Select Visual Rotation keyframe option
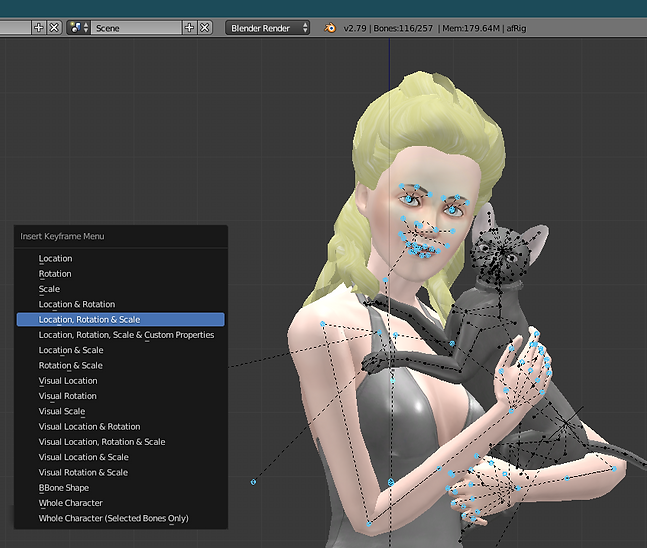Image resolution: width=647 pixels, height=548 pixels. pos(120,396)
